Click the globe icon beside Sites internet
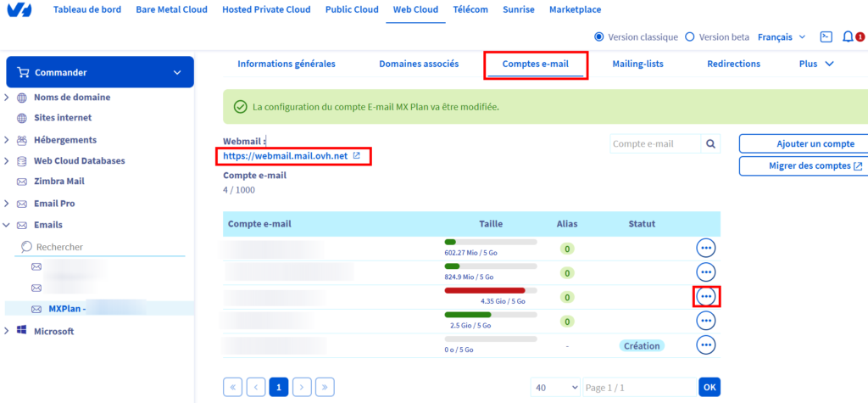This screenshot has height=403, width=868. coord(21,118)
